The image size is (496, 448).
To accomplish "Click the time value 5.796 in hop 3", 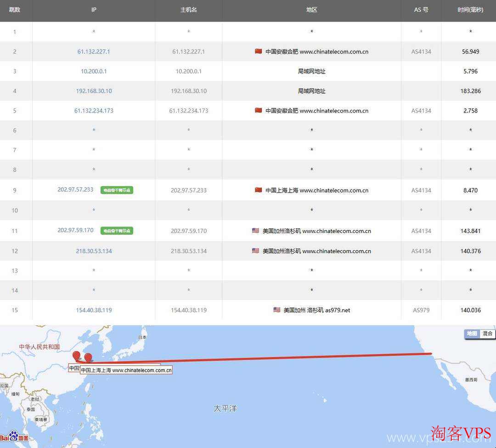I will click(470, 71).
